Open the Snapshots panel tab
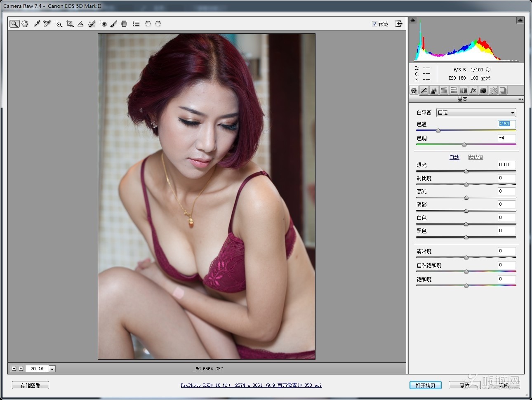Screen dimensions: 532x400 pos(503,91)
